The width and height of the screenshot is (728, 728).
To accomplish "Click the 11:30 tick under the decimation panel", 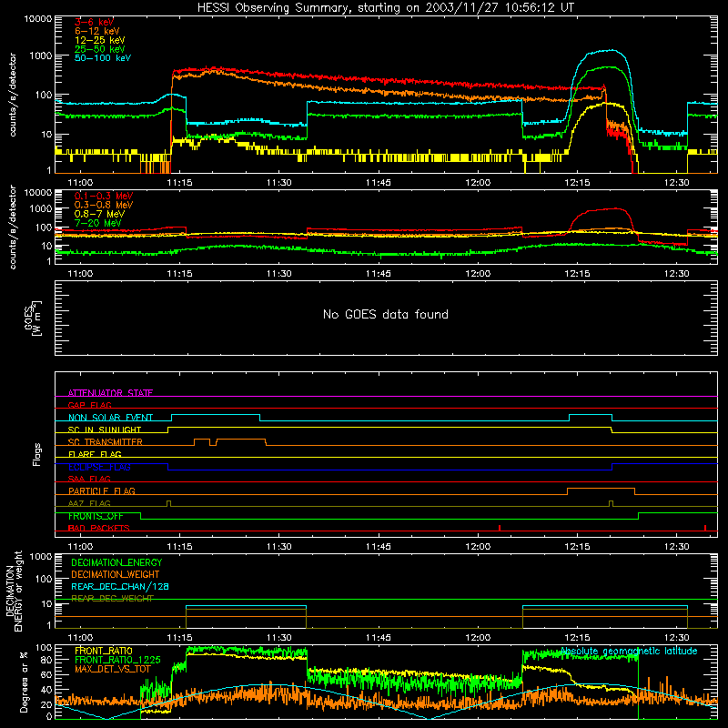I will click(279, 638).
